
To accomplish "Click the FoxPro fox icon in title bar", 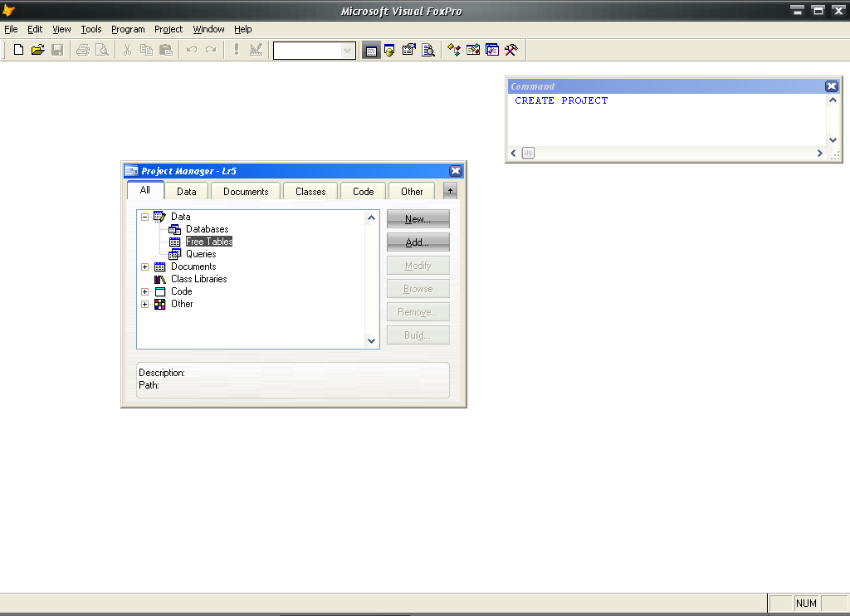I will pyautogui.click(x=8, y=10).
